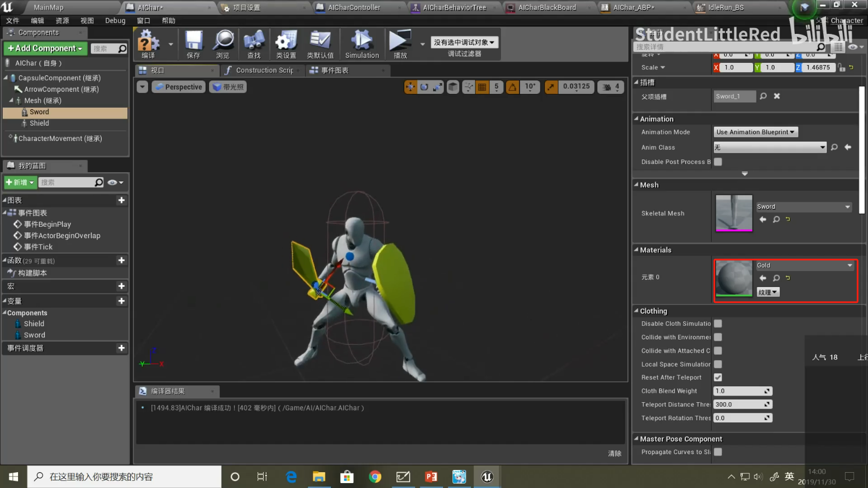Screen dimensions: 868x488
Task: Browse to Anim Class asset magnifier
Action: 834,148
